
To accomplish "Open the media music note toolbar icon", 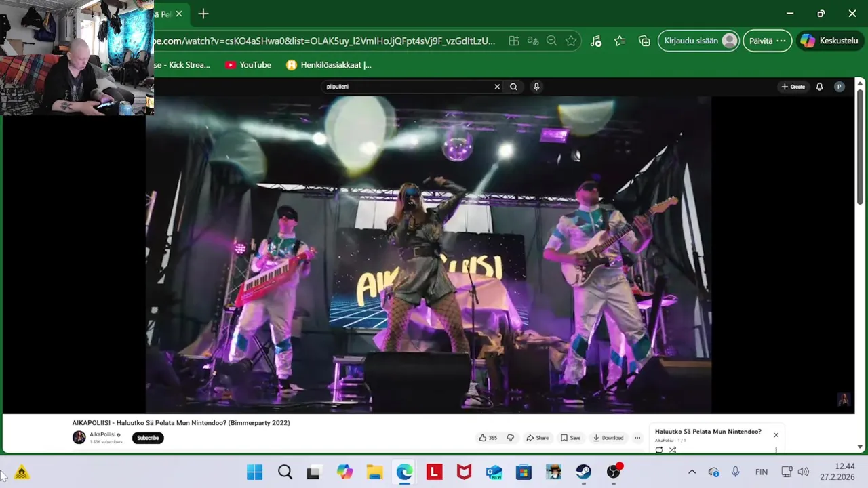I will [596, 41].
